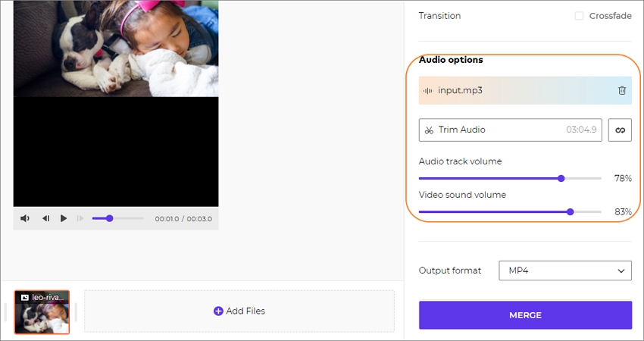The width and height of the screenshot is (644, 341).
Task: Step back one frame in the preview
Action: [46, 218]
